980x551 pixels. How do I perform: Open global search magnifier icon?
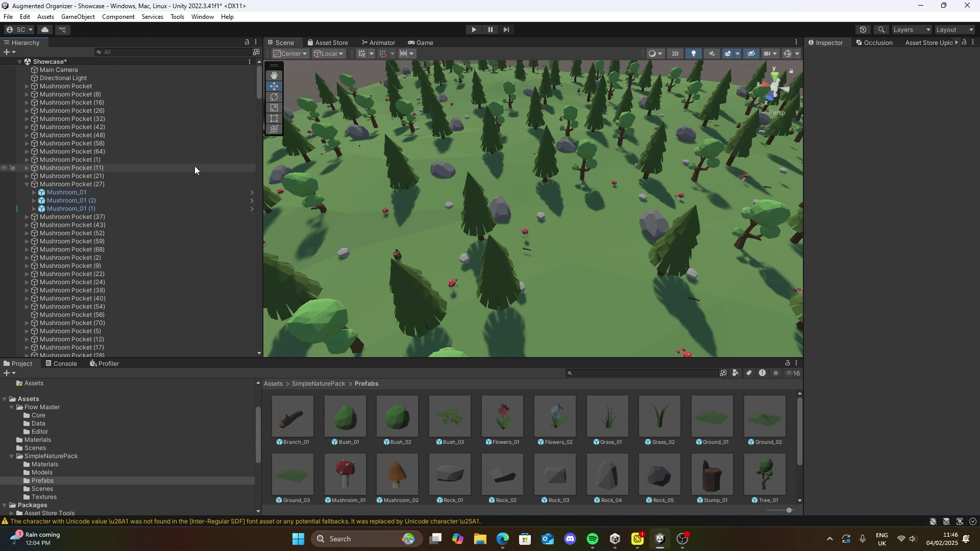point(881,30)
